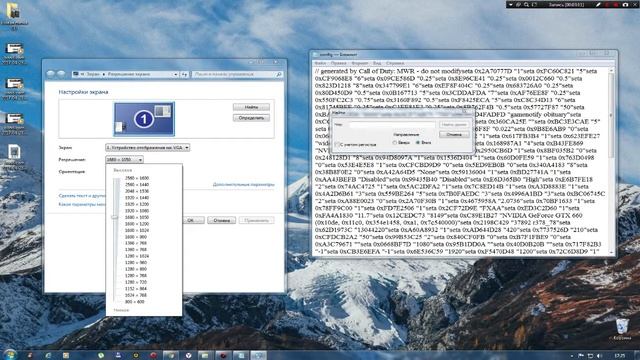Open the address bar history dropdown arrow
Image resolution: width=640 pixels, height=360 pixels.
176,74
